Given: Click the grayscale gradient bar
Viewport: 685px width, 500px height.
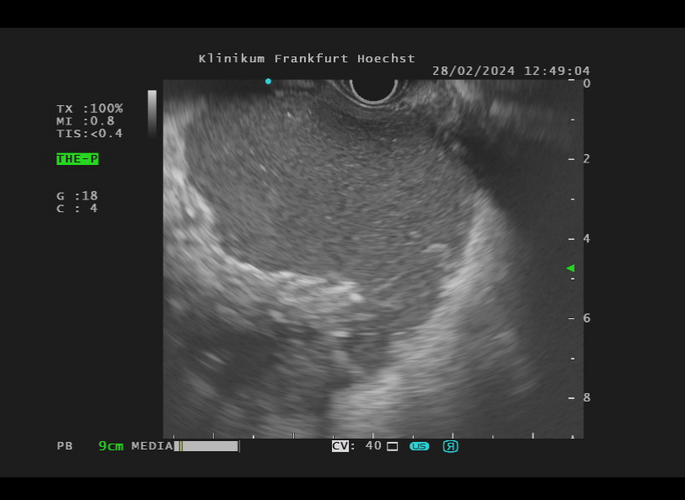Looking at the screenshot, I should pos(152,112).
